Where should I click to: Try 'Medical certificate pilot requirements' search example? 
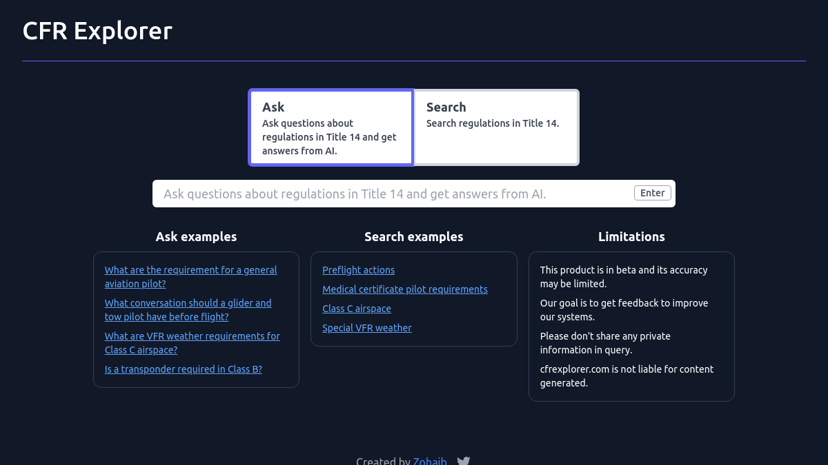pos(405,289)
